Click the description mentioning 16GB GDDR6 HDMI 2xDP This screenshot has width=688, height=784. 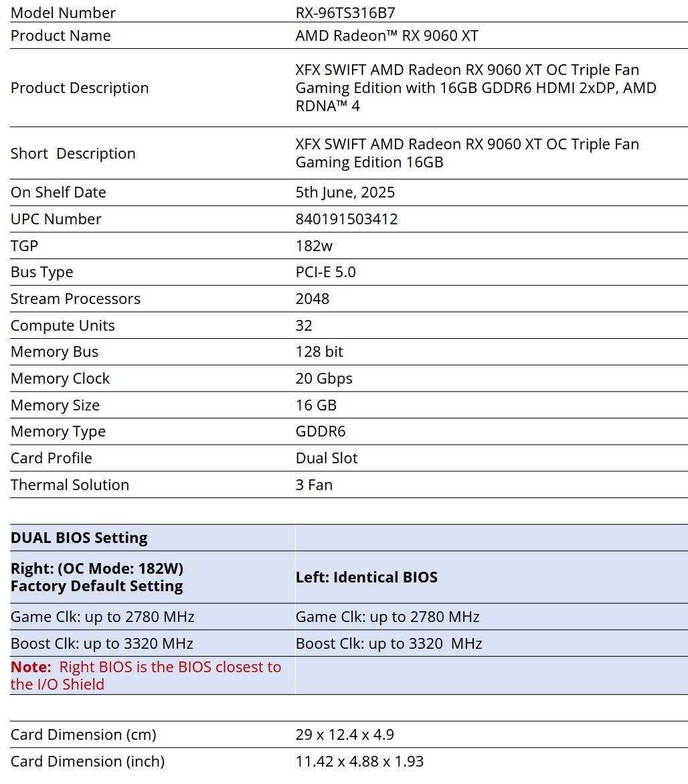tap(476, 88)
